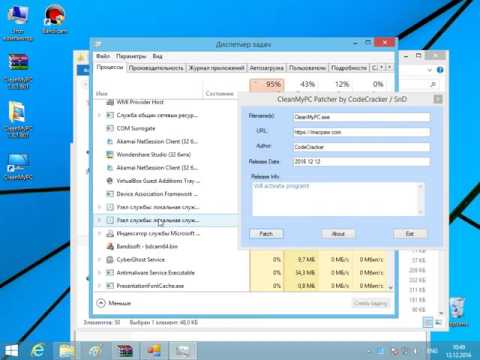Click the Снять задачу button
This screenshot has height=360, width=480.
point(370,303)
